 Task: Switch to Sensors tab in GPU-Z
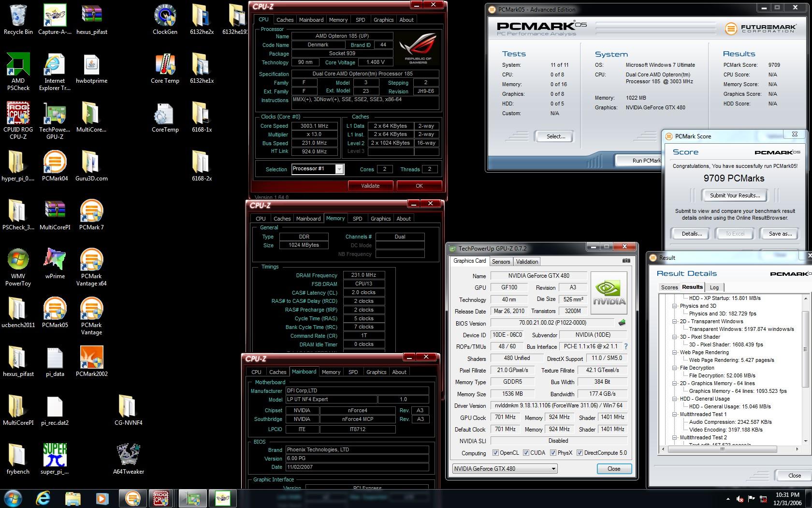coord(501,261)
